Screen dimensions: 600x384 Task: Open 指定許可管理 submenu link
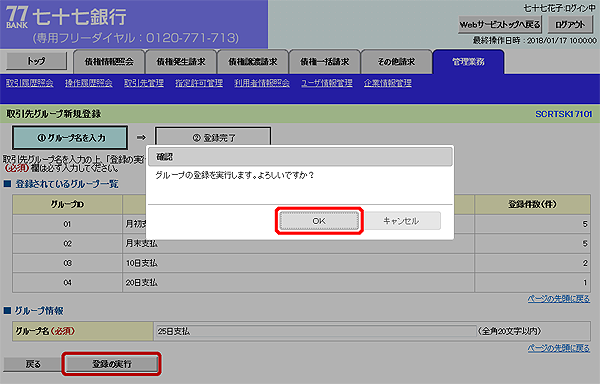pos(199,83)
